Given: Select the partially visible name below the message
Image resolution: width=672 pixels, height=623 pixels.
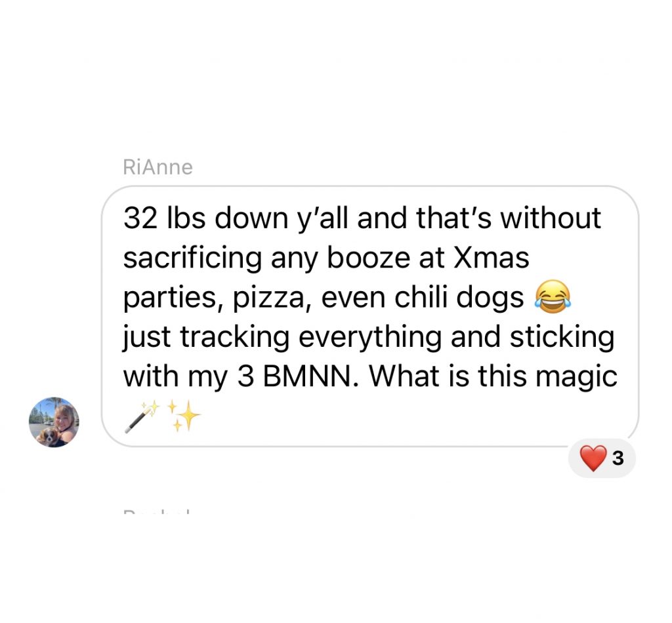Looking at the screenshot, I should point(157,512).
